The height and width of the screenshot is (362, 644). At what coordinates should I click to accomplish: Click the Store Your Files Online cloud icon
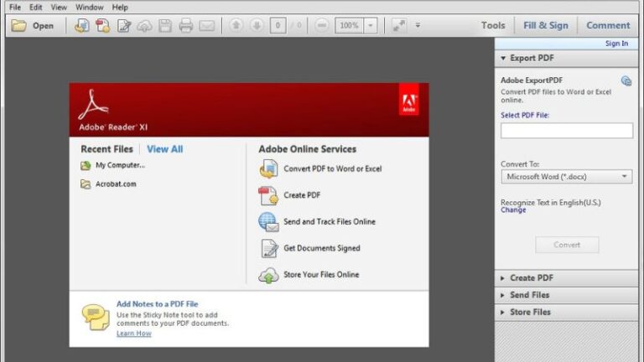(x=268, y=276)
